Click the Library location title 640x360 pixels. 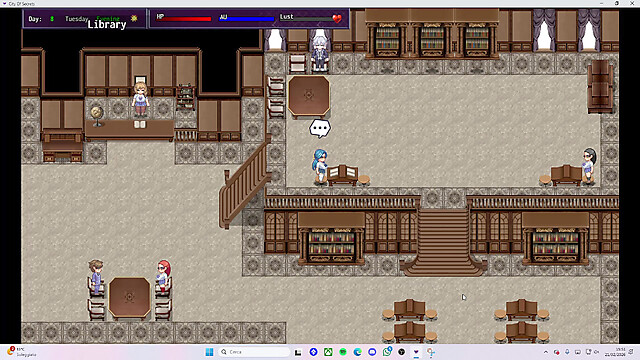click(107, 24)
